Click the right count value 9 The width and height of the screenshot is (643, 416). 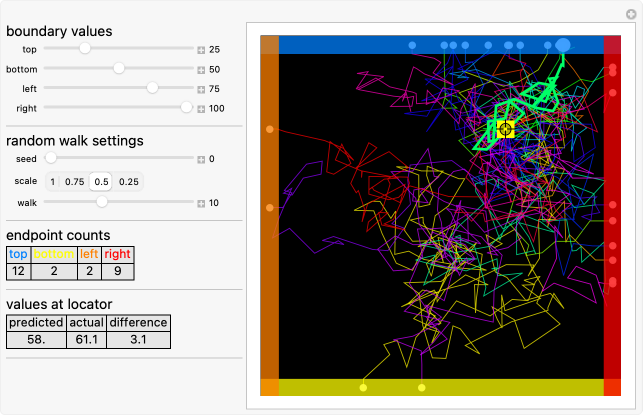click(x=117, y=271)
